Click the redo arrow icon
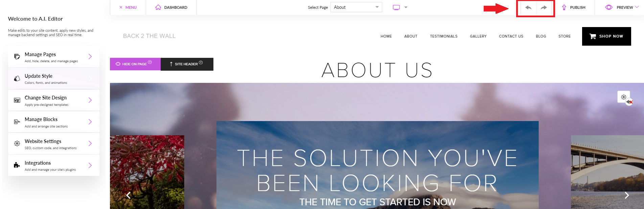This screenshot has height=209, width=644. [x=544, y=7]
